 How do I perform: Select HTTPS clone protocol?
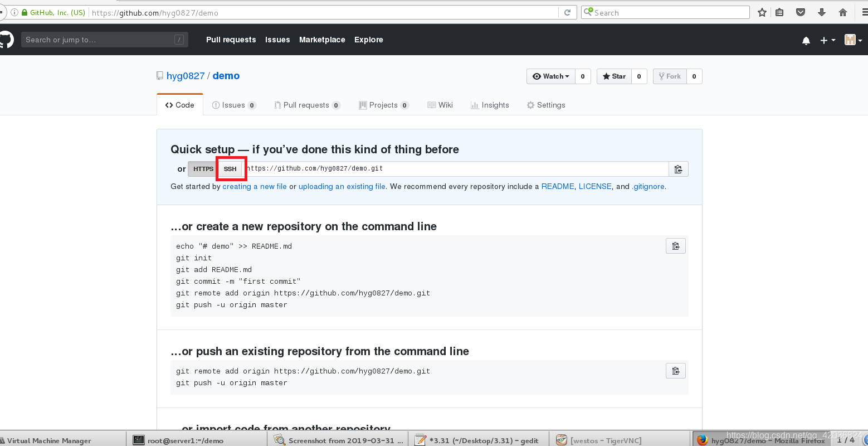[x=203, y=169]
